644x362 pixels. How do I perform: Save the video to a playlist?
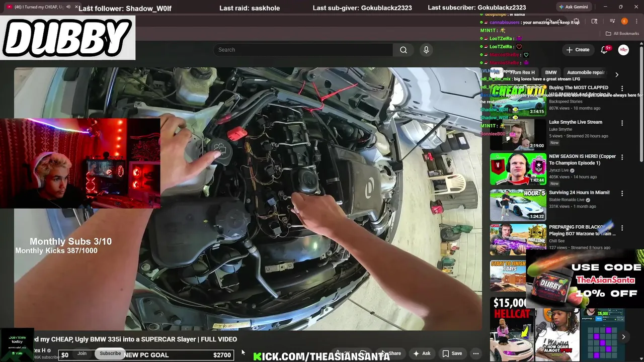coord(452,353)
